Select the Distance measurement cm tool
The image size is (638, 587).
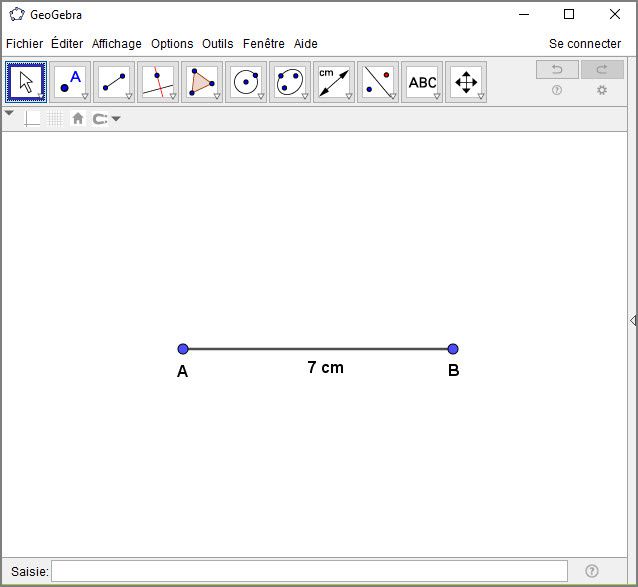334,82
